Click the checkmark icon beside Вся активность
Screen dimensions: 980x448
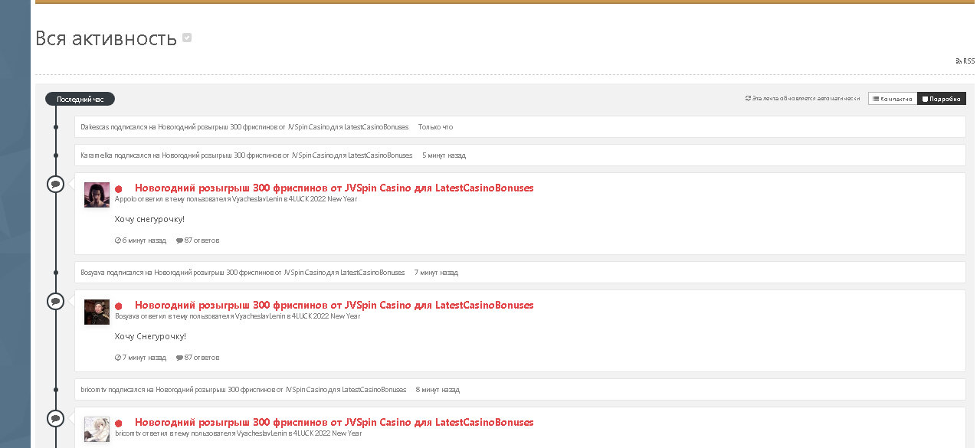(187, 38)
